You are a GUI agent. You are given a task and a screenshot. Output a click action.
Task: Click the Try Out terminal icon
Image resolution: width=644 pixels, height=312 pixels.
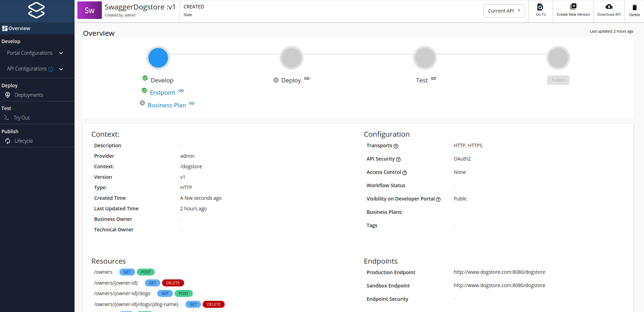point(7,118)
